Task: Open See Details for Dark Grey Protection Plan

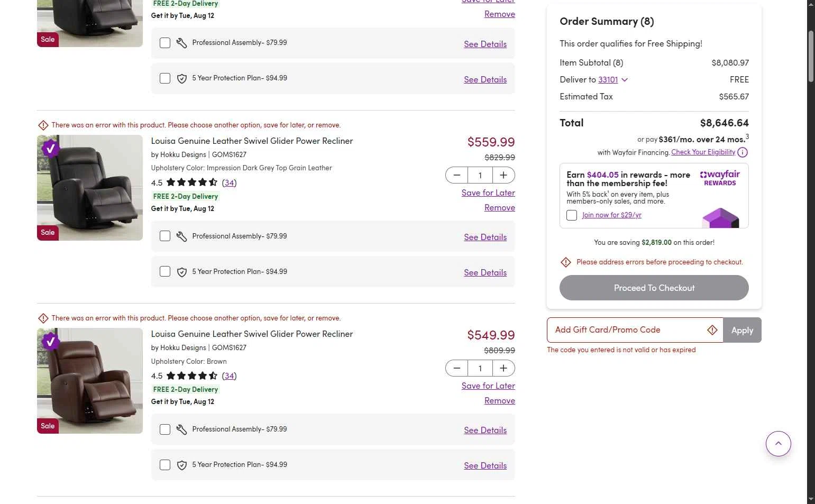Action: [485, 273]
